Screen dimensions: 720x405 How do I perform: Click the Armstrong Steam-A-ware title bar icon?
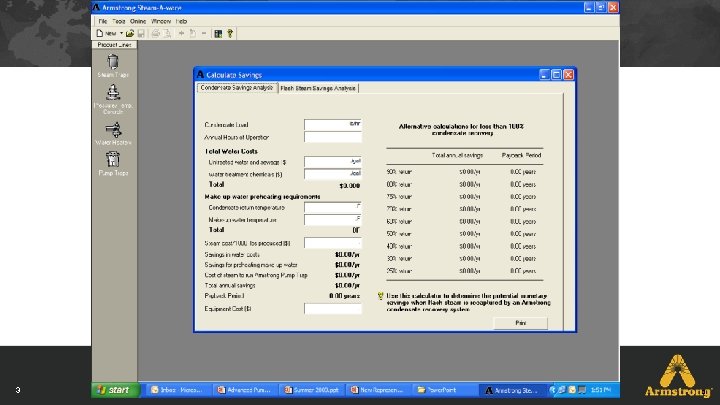pyautogui.click(x=96, y=7)
